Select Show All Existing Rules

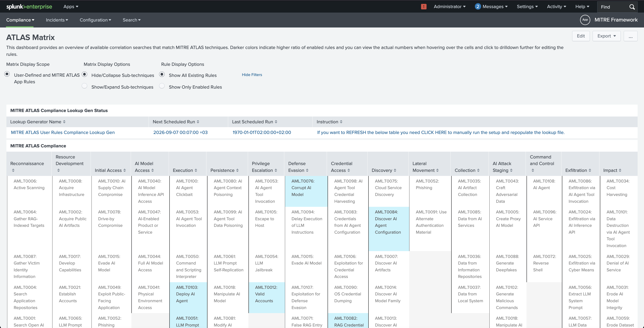click(x=162, y=74)
